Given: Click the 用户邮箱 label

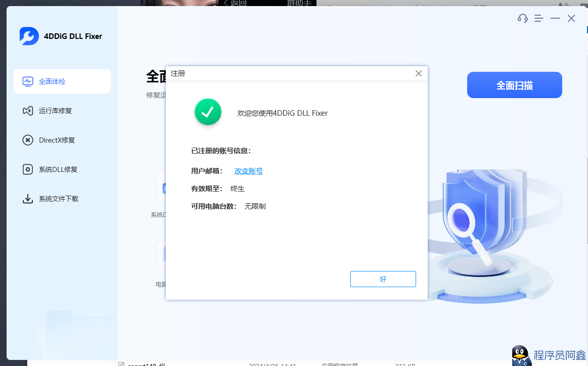Looking at the screenshot, I should (x=207, y=171).
